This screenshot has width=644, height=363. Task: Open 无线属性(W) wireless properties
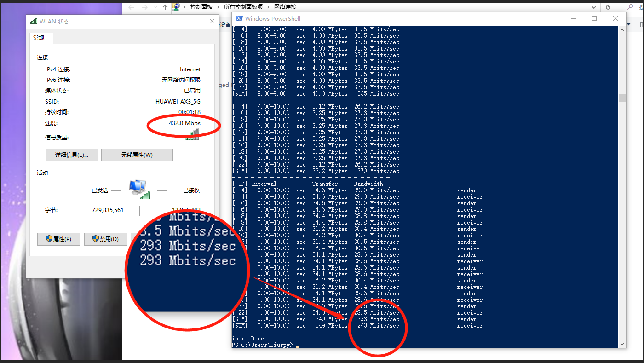(137, 155)
